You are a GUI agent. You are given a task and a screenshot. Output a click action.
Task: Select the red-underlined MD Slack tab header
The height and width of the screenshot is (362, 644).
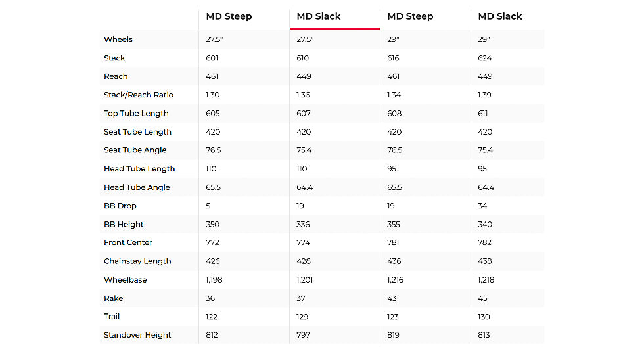coord(319,16)
